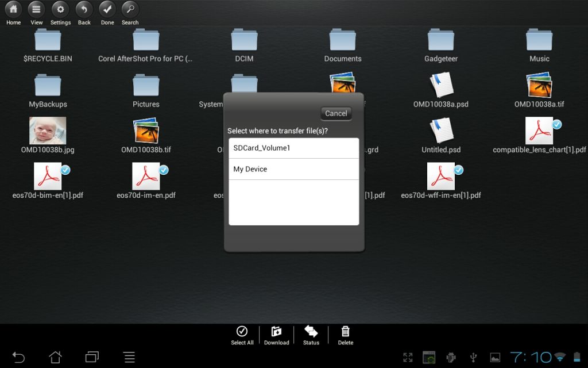The height and width of the screenshot is (368, 588).
Task: Tap the Home icon in top toolbar
Action: pyautogui.click(x=13, y=10)
